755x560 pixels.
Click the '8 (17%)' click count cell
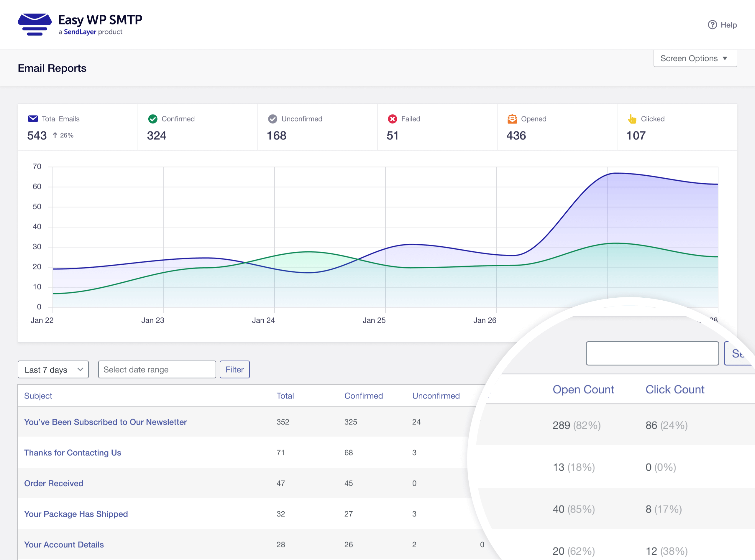(x=664, y=509)
